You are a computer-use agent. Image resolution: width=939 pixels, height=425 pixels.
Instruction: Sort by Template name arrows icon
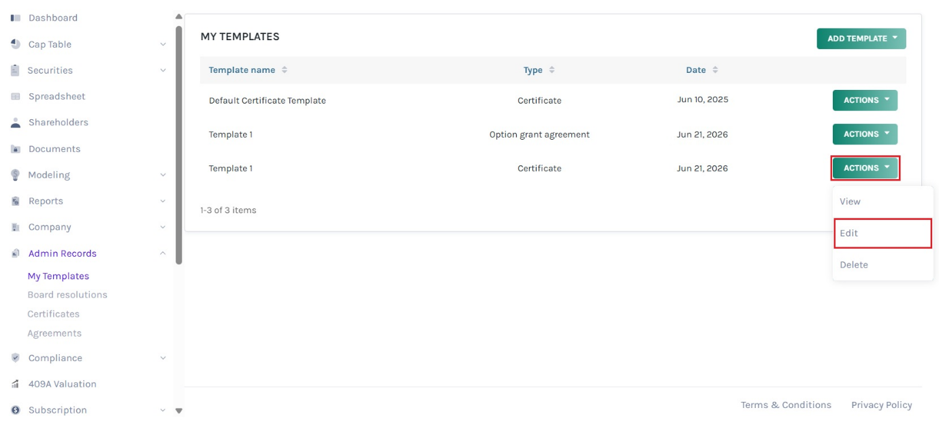284,70
